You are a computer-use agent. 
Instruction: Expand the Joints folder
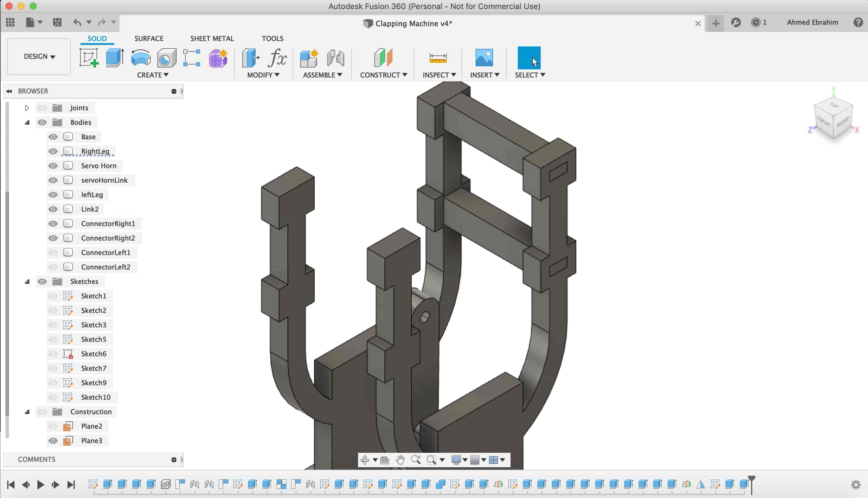pyautogui.click(x=27, y=108)
